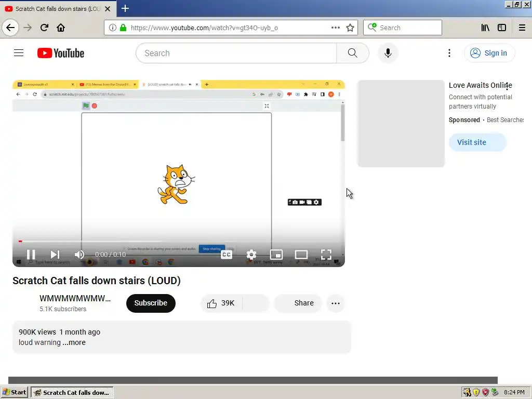The image size is (532, 399).
Task: Expand the description with ...more
Action: pos(74,342)
